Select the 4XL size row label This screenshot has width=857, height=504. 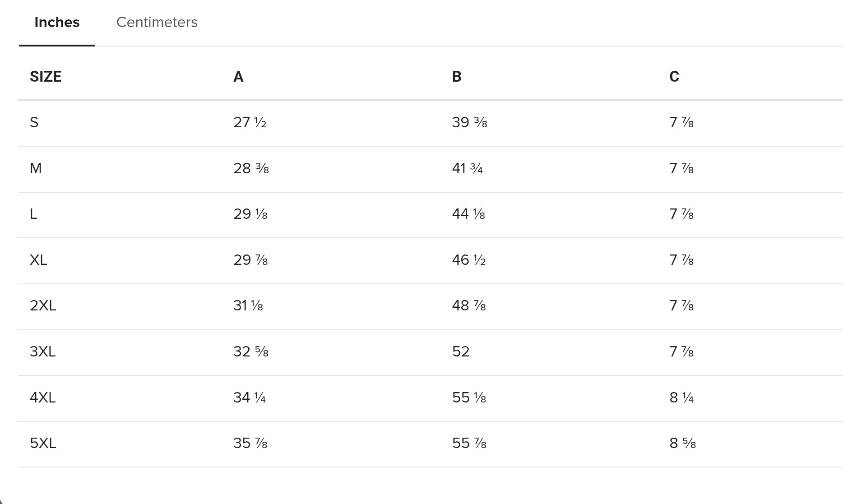click(43, 398)
